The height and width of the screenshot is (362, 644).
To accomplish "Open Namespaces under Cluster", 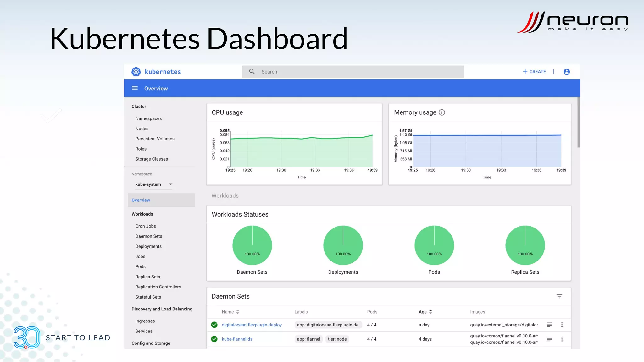I will (148, 118).
